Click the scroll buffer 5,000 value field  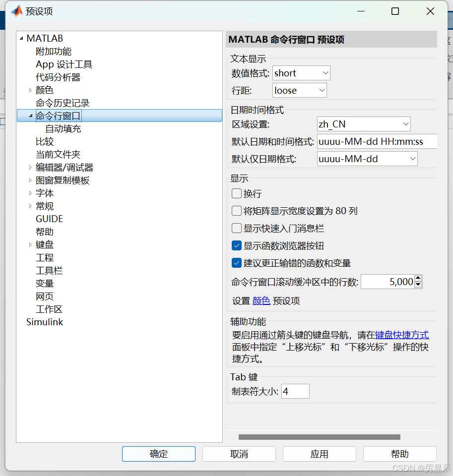[388, 282]
